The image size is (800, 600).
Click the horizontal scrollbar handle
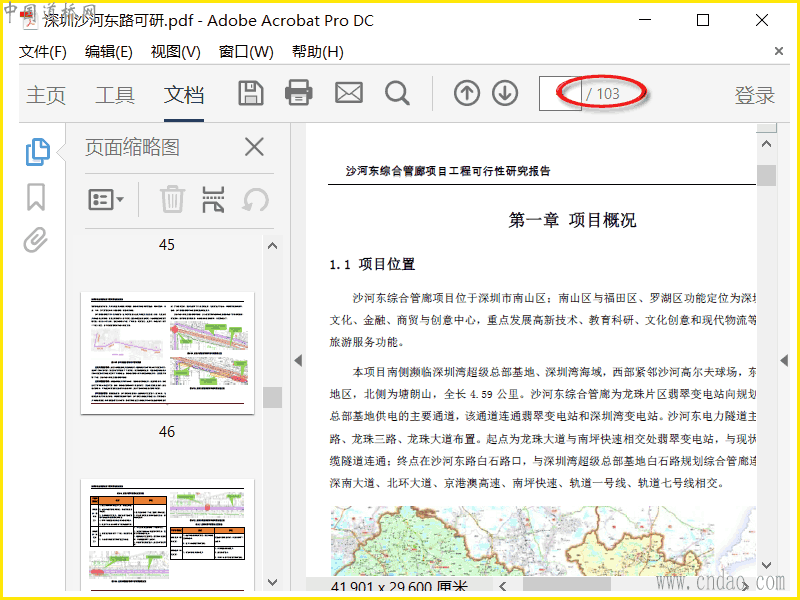click(566, 586)
